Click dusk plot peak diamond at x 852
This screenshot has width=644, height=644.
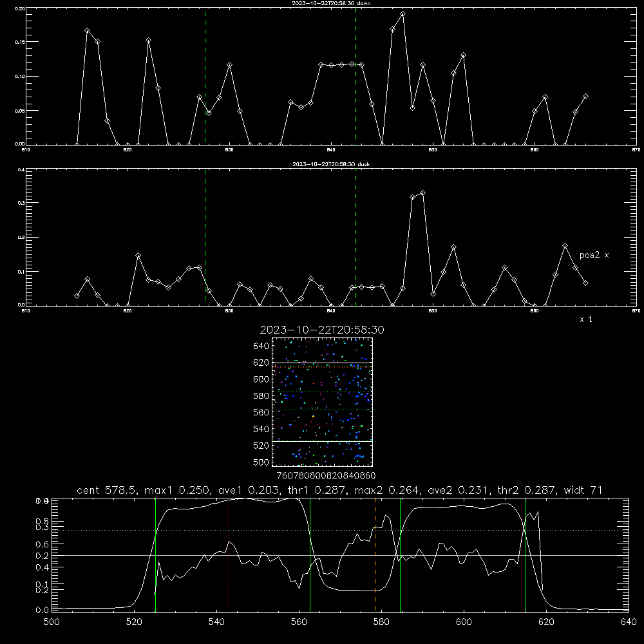point(453,247)
